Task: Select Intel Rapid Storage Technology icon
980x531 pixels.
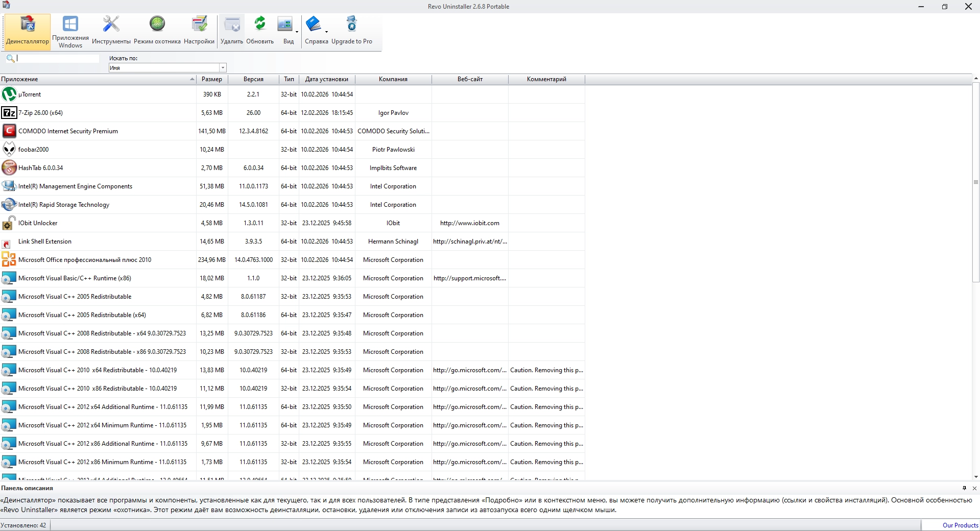Action: point(9,205)
